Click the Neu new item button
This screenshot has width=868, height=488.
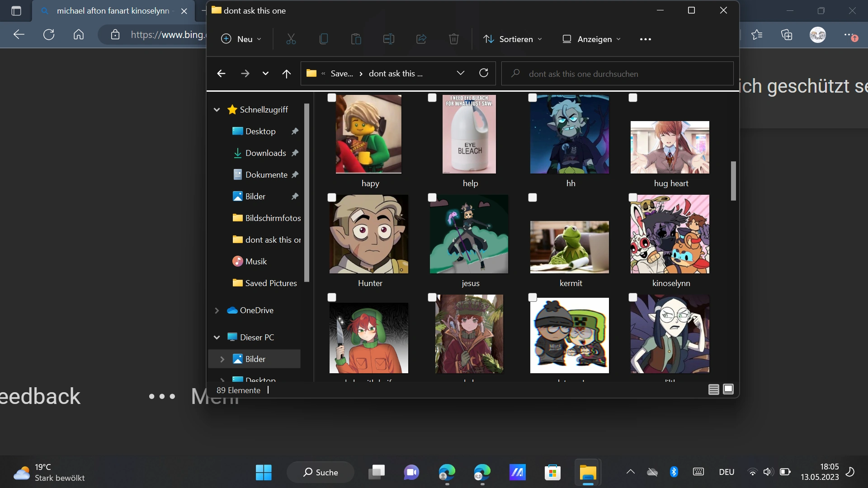[241, 39]
